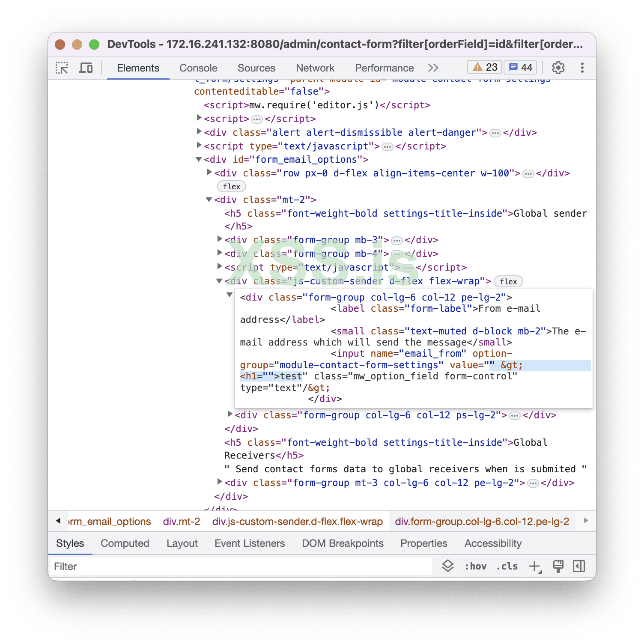Select the Global sender h5 node
The height and width of the screenshot is (644, 644).
(405, 220)
